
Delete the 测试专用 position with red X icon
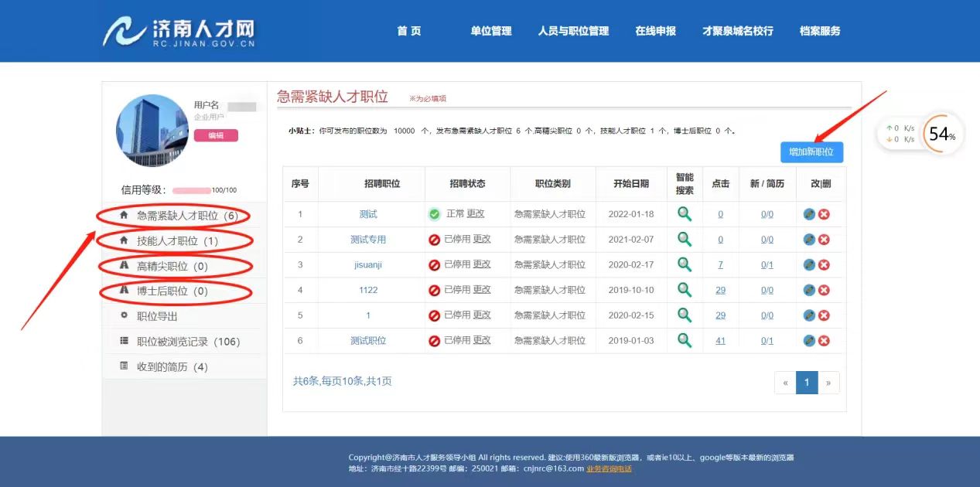(824, 240)
